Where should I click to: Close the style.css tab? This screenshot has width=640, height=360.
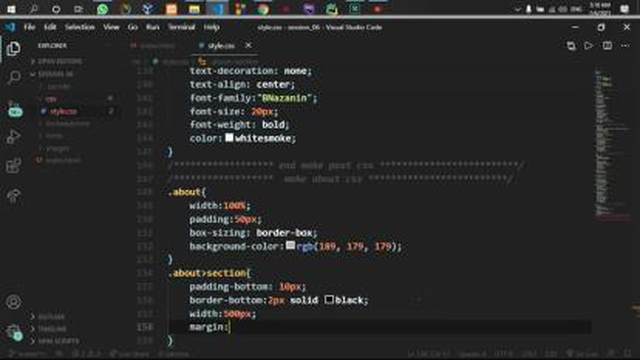pyautogui.click(x=248, y=46)
